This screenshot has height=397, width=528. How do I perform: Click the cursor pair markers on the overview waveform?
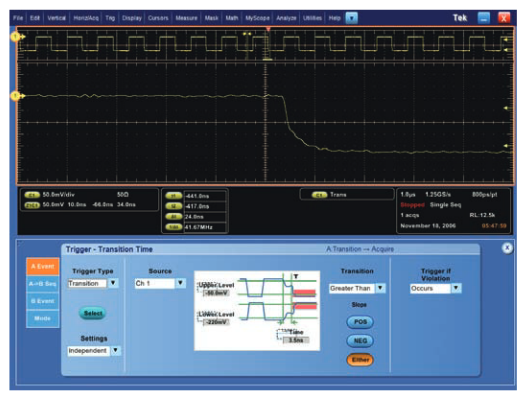247,34
